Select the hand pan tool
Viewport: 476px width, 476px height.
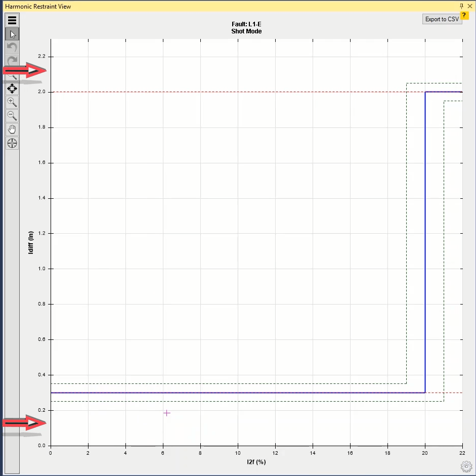pos(12,129)
